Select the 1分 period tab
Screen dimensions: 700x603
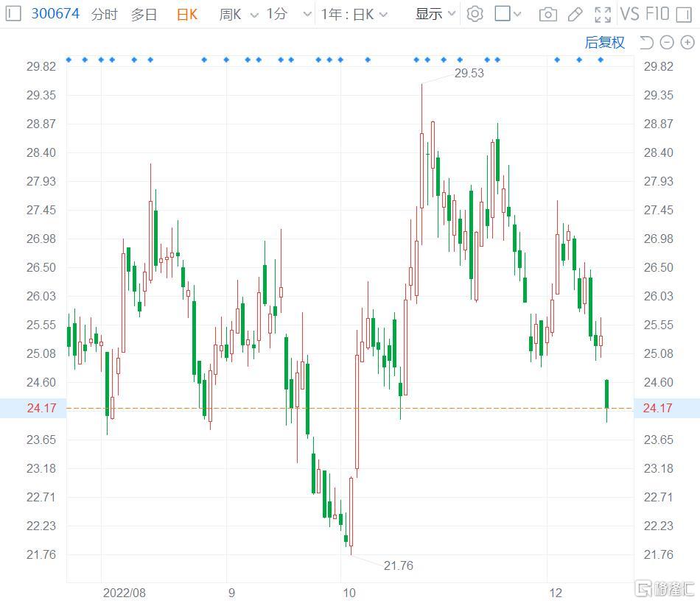(277, 14)
